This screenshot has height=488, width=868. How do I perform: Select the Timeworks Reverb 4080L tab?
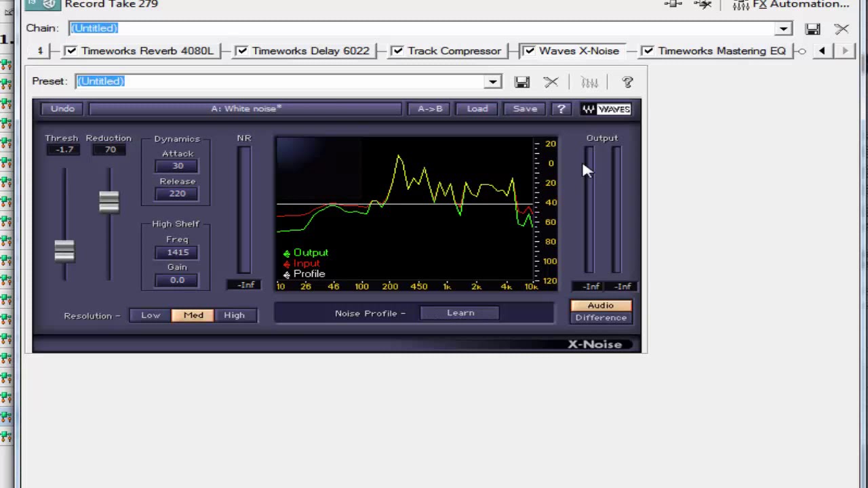click(147, 51)
